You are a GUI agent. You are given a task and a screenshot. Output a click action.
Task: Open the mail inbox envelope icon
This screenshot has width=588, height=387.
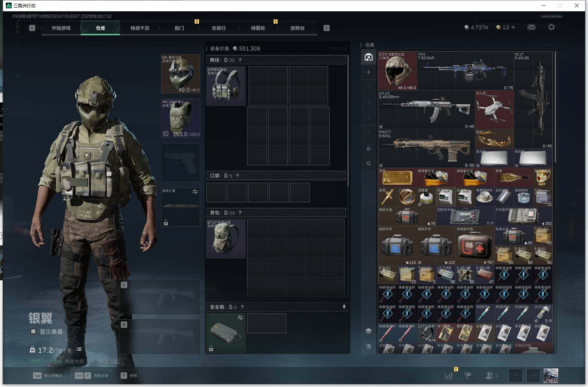pyautogui.click(x=531, y=27)
